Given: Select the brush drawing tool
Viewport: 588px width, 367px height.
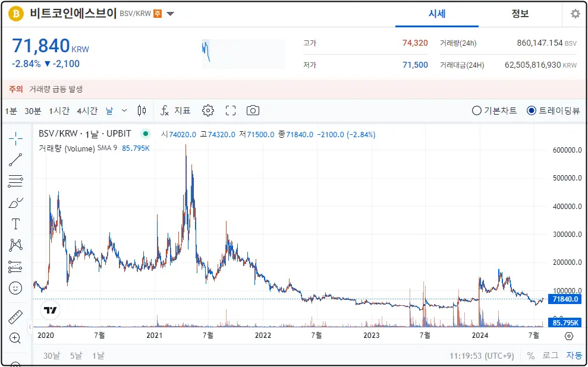Looking at the screenshot, I should coord(15,203).
